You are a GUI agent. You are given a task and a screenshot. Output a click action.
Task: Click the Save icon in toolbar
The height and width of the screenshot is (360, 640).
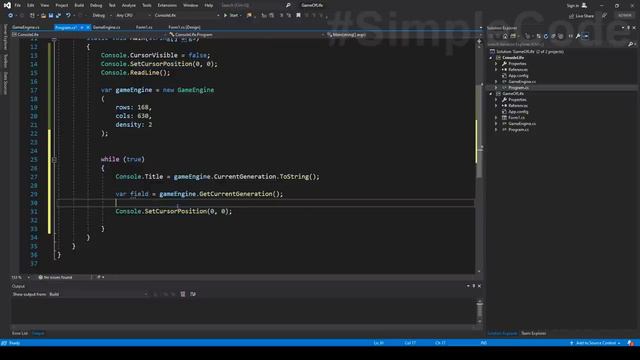pyautogui.click(x=51, y=16)
